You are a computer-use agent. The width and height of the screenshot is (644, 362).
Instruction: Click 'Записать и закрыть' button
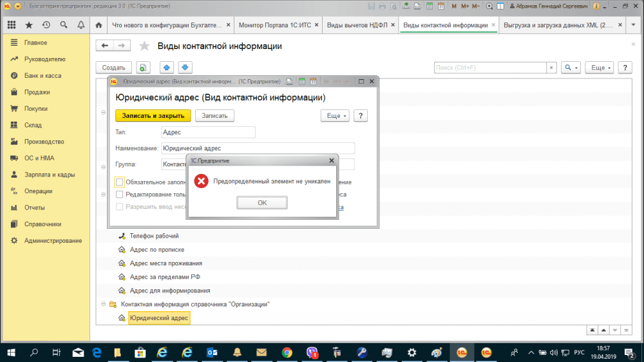pyautogui.click(x=153, y=115)
